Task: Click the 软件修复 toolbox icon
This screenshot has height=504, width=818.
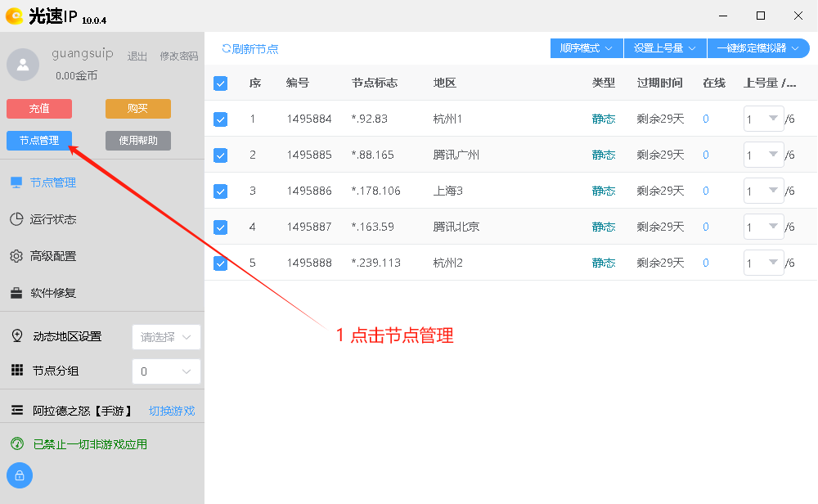Action: [16, 293]
